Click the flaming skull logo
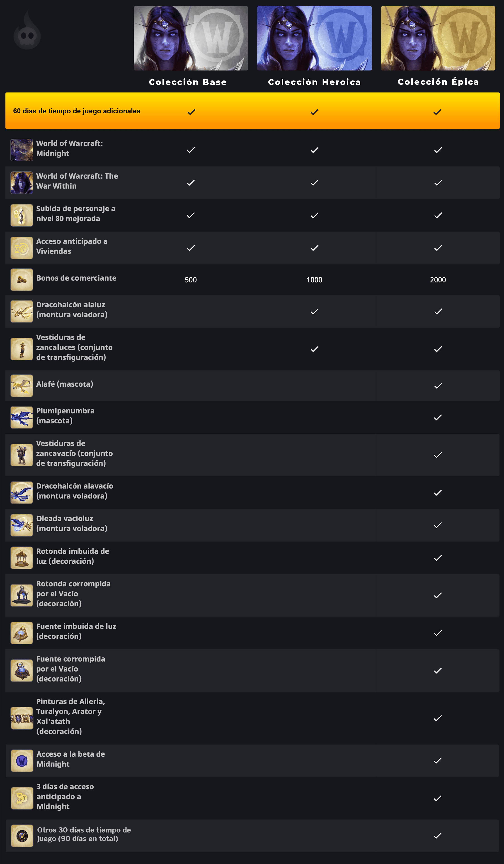Image resolution: width=504 pixels, height=864 pixels. (27, 31)
